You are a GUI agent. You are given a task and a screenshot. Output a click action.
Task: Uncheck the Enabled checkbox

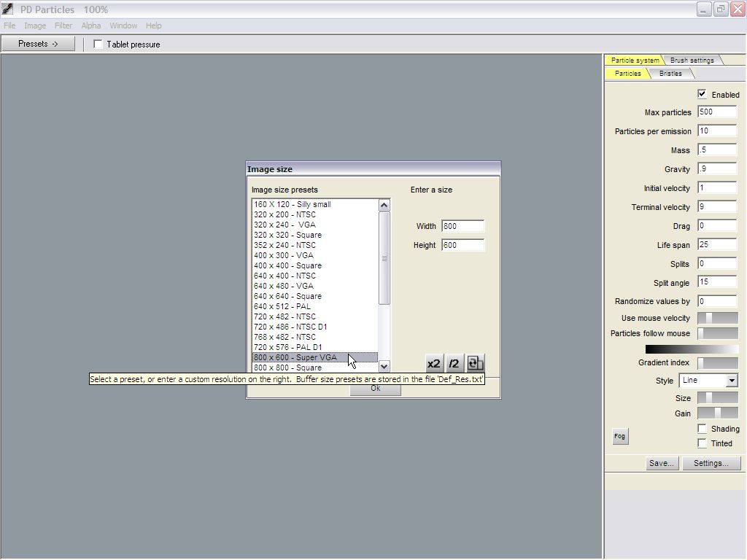[x=702, y=94]
